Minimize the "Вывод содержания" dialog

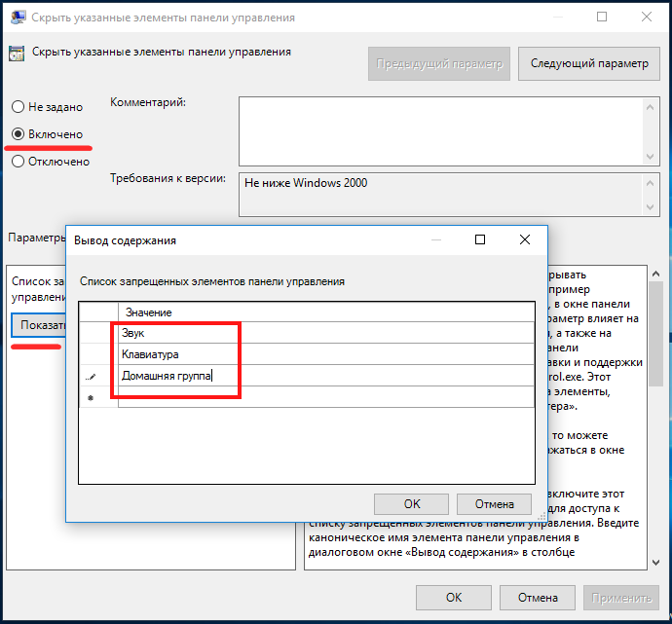click(436, 239)
